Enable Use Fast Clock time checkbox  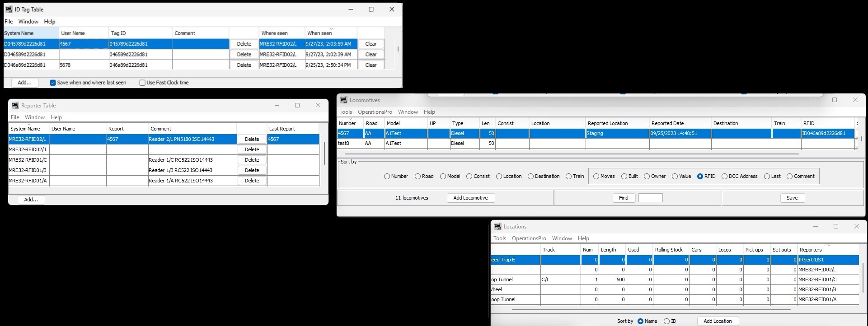[x=142, y=83]
